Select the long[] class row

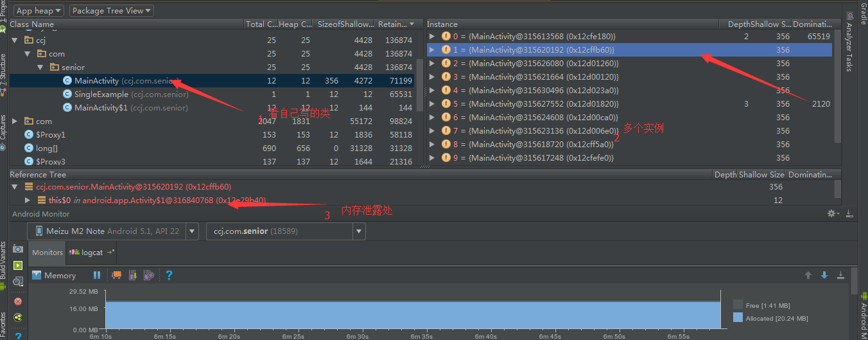point(213,148)
